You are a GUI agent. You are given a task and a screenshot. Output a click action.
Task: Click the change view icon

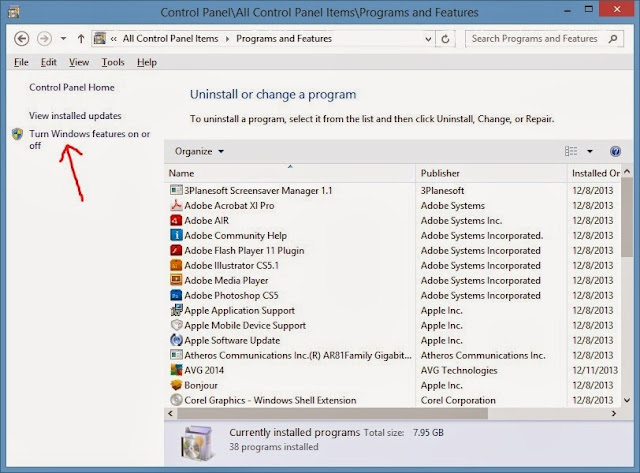click(571, 151)
